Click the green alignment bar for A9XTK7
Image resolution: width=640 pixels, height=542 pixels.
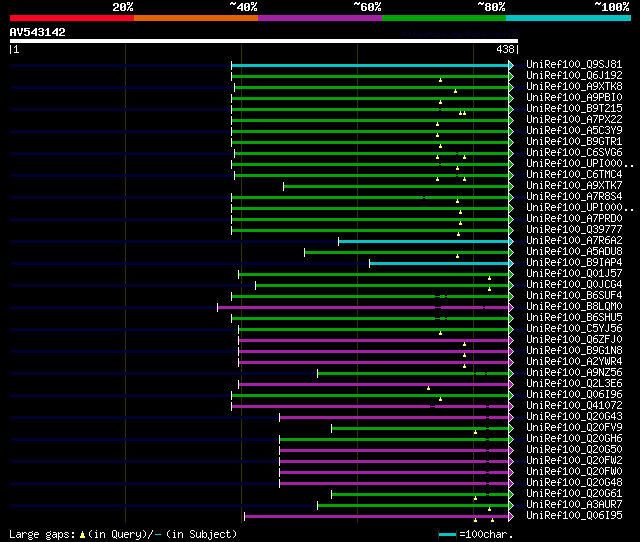(x=396, y=187)
